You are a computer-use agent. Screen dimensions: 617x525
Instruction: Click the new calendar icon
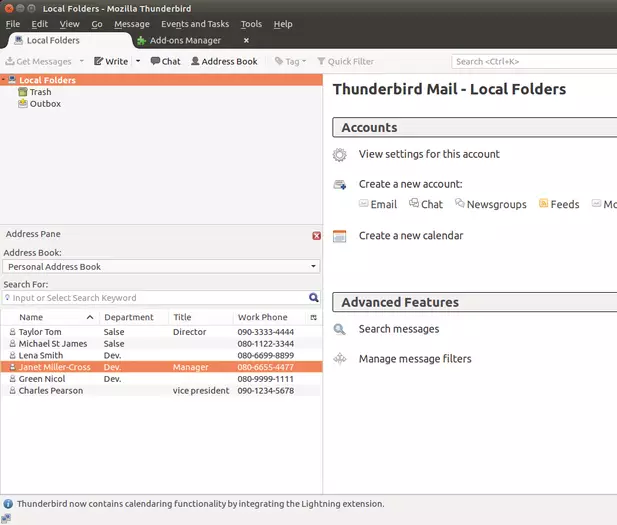(340, 236)
